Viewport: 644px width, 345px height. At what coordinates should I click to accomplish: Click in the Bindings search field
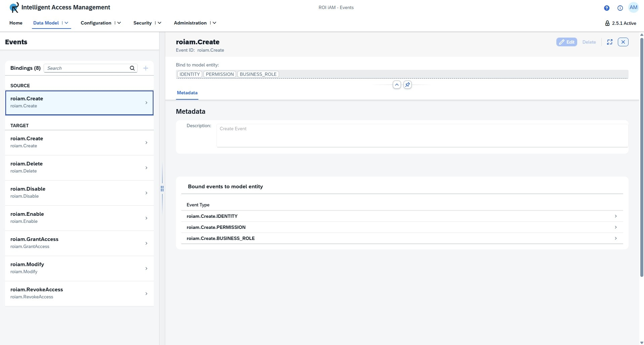(87, 68)
